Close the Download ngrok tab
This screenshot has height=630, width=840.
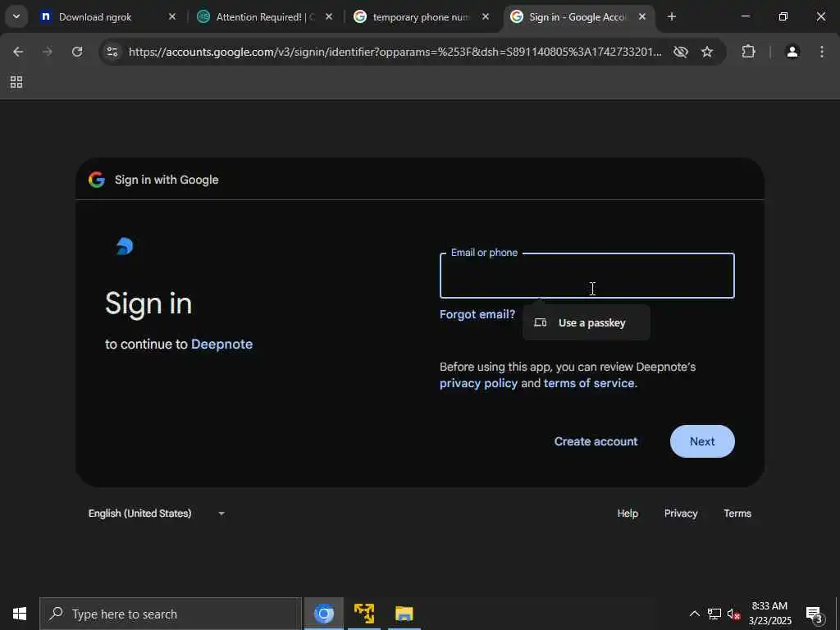tap(172, 16)
